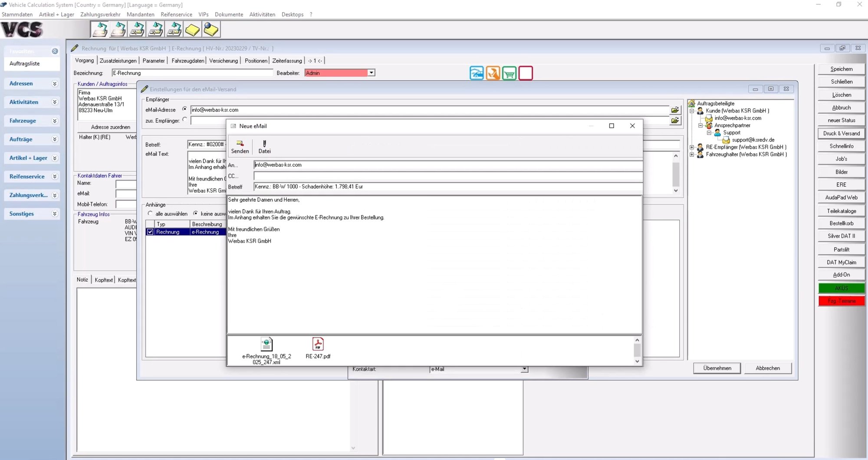Uncheck the Rechnung attachment checkbox

[x=150, y=232]
